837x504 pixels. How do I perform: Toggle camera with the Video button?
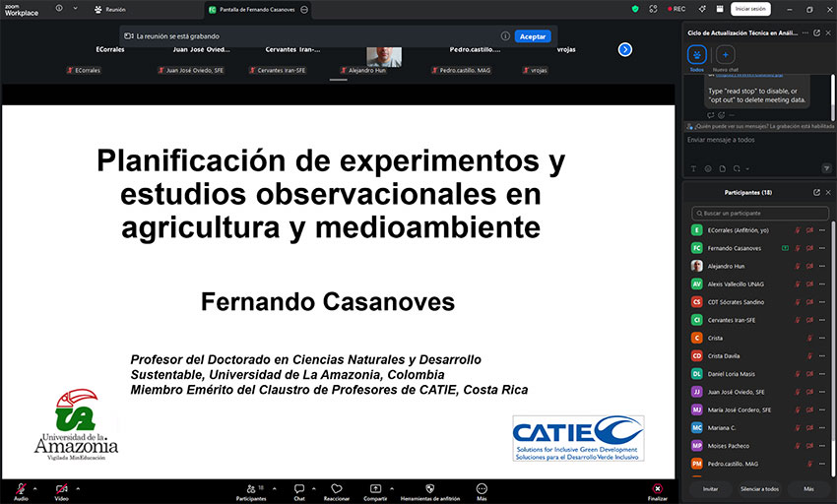(x=61, y=488)
